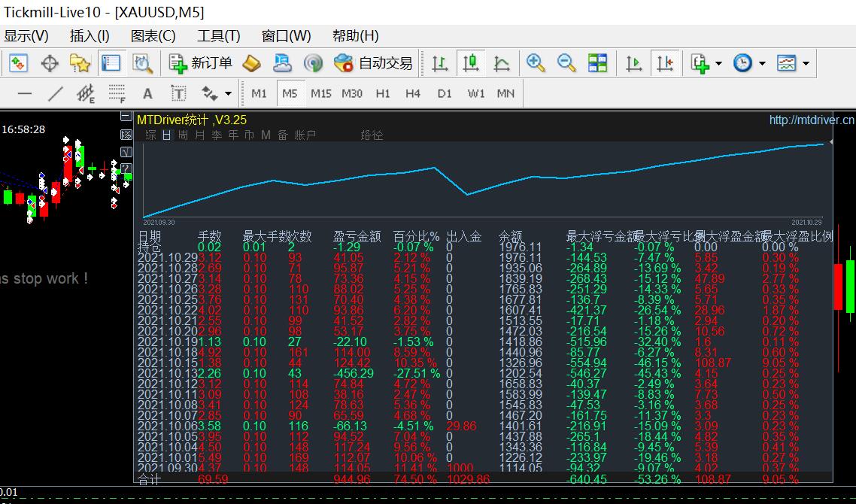This screenshot has width=856, height=504.
Task: Select the 周 weekly statistics tab
Action: pyautogui.click(x=184, y=135)
